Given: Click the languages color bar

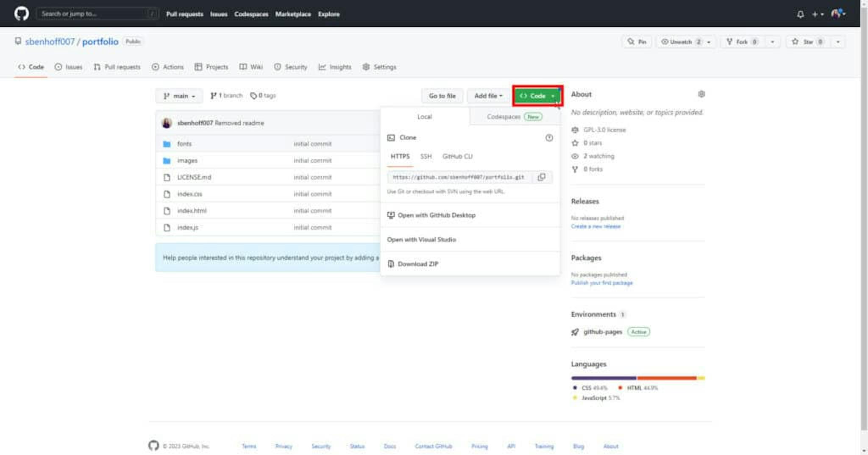Looking at the screenshot, I should click(x=637, y=378).
